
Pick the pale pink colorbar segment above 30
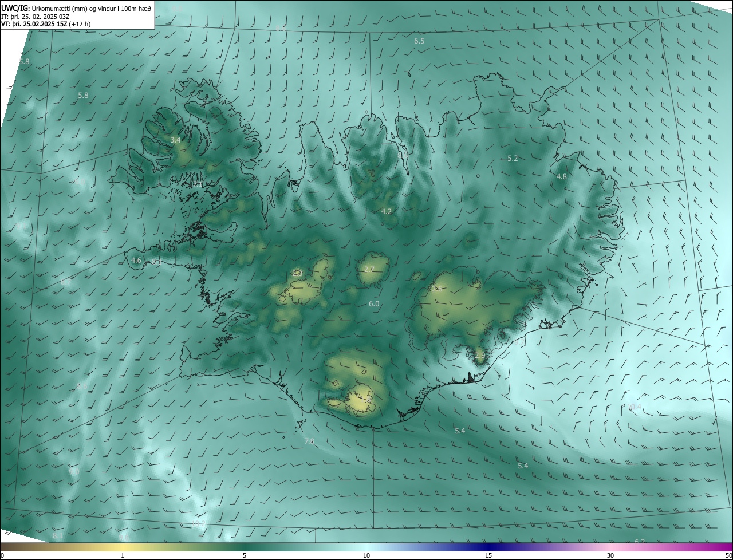pos(610,547)
